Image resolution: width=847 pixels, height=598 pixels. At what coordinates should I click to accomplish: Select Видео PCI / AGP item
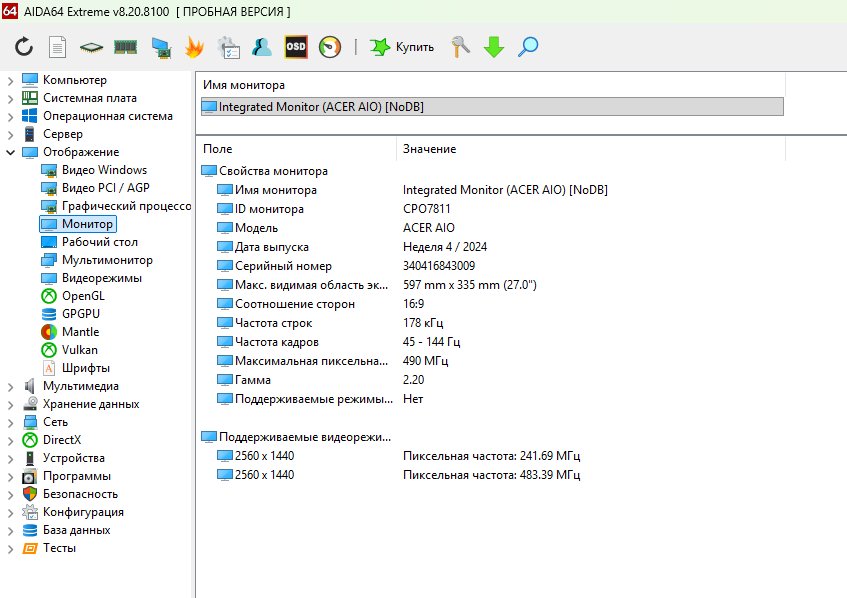coord(95,188)
